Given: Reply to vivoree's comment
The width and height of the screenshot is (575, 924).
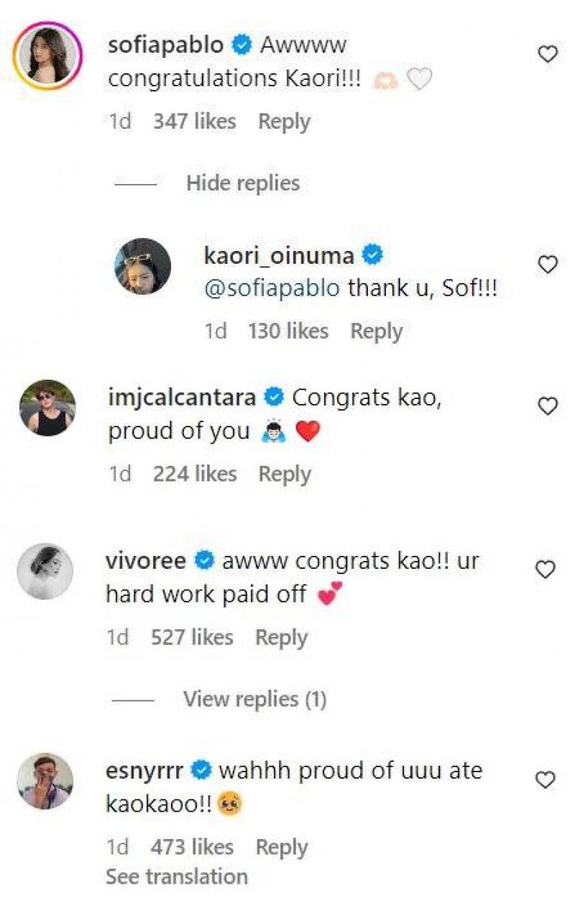Looking at the screenshot, I should pyautogui.click(x=282, y=637).
